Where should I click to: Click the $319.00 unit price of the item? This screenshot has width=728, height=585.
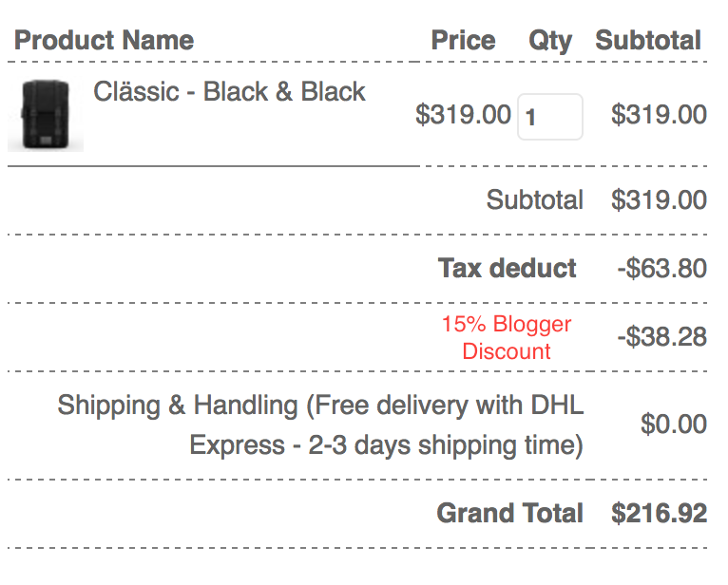point(463,115)
